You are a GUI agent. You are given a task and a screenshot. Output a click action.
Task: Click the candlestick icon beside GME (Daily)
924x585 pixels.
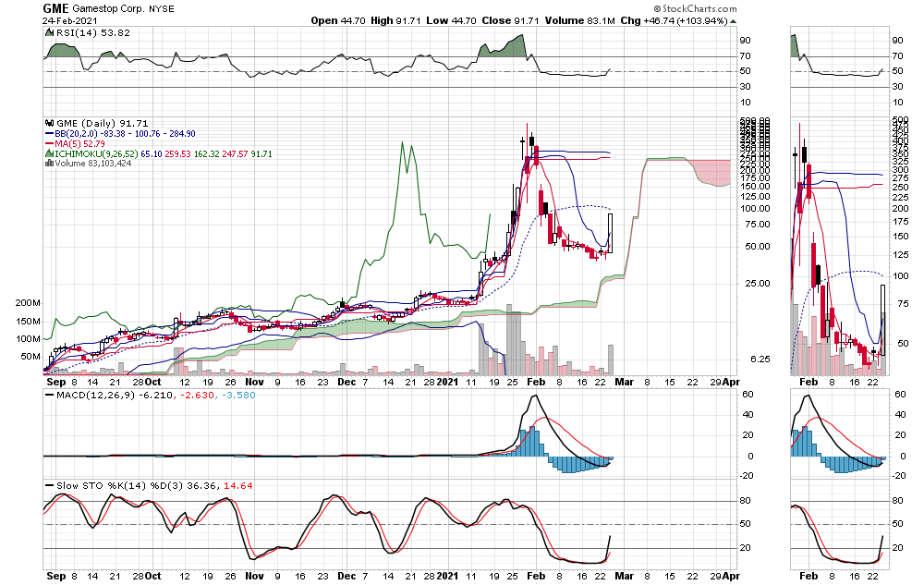(50, 123)
